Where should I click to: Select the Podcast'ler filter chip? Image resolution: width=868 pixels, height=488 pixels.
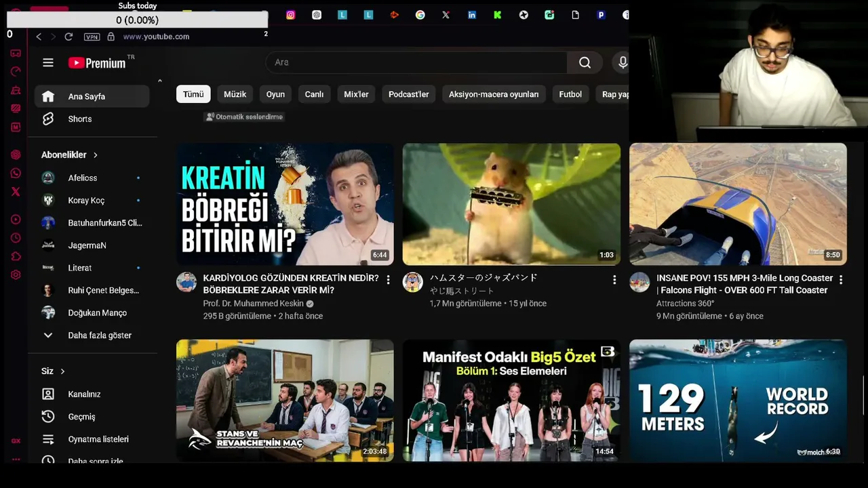[409, 94]
